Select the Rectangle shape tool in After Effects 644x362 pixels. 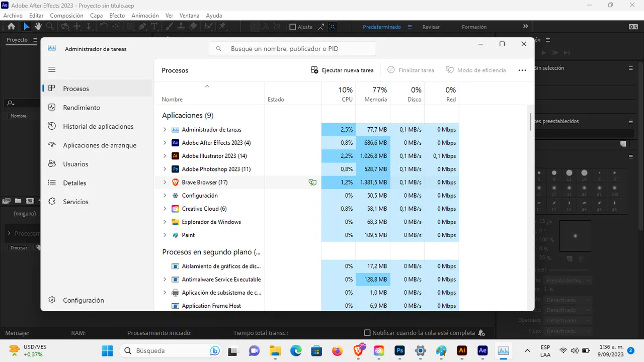point(130,27)
